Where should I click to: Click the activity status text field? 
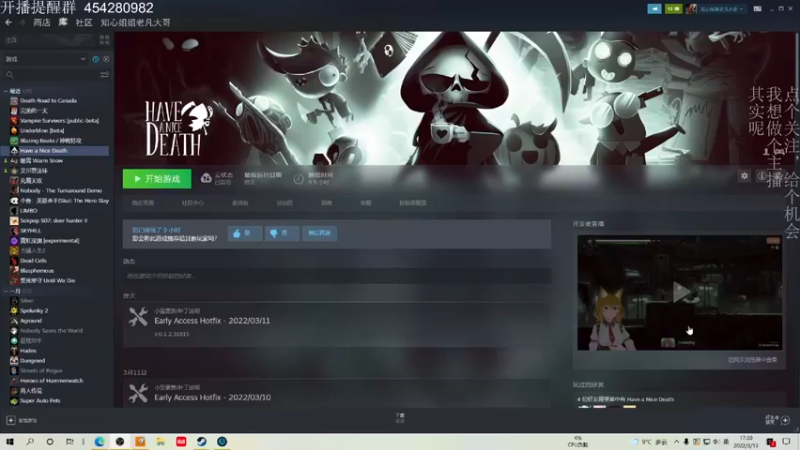tap(337, 276)
